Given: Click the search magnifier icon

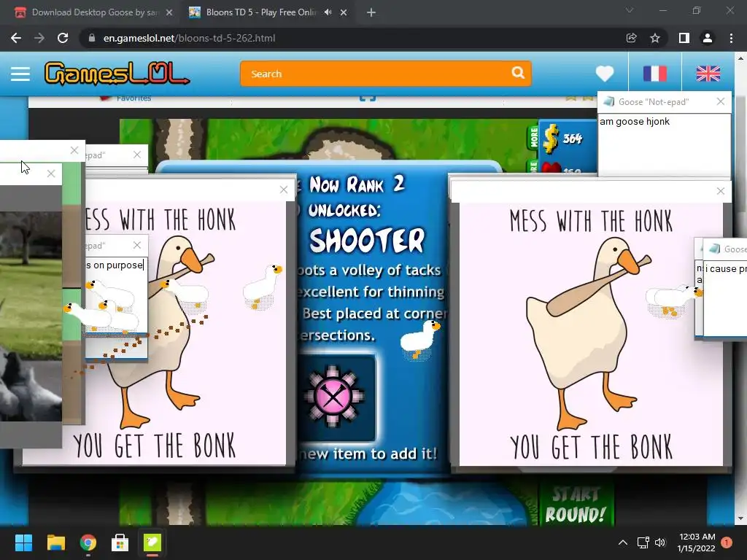Looking at the screenshot, I should coord(518,73).
